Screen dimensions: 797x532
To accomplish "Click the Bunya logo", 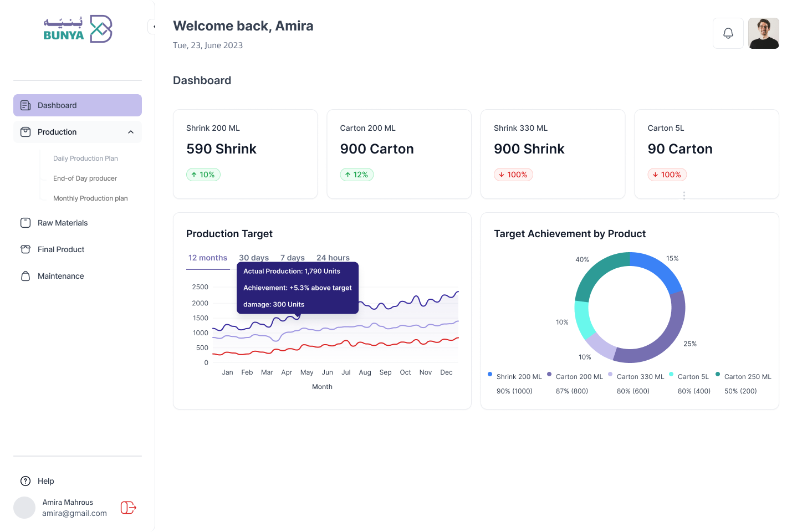I will [x=78, y=29].
